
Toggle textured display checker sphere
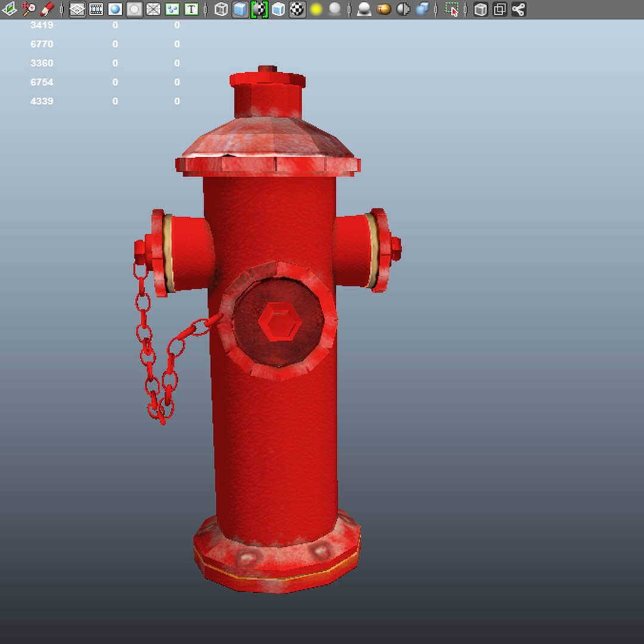point(298,9)
